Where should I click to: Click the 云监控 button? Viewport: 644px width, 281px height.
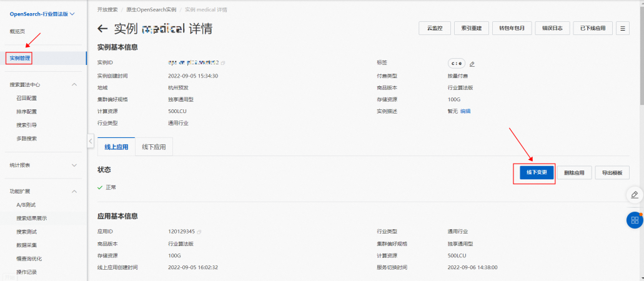click(435, 28)
